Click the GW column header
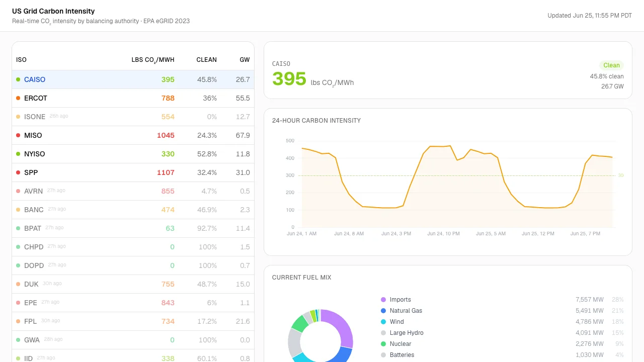644x362 pixels. 245,60
